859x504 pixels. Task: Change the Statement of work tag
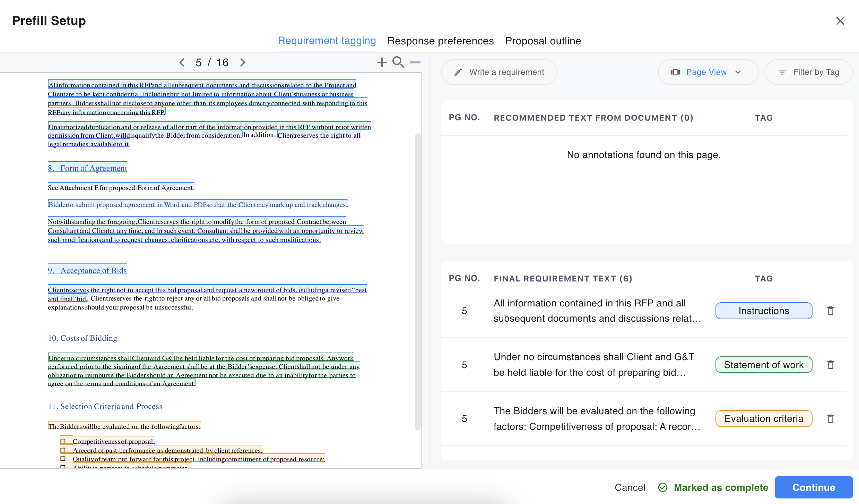764,365
